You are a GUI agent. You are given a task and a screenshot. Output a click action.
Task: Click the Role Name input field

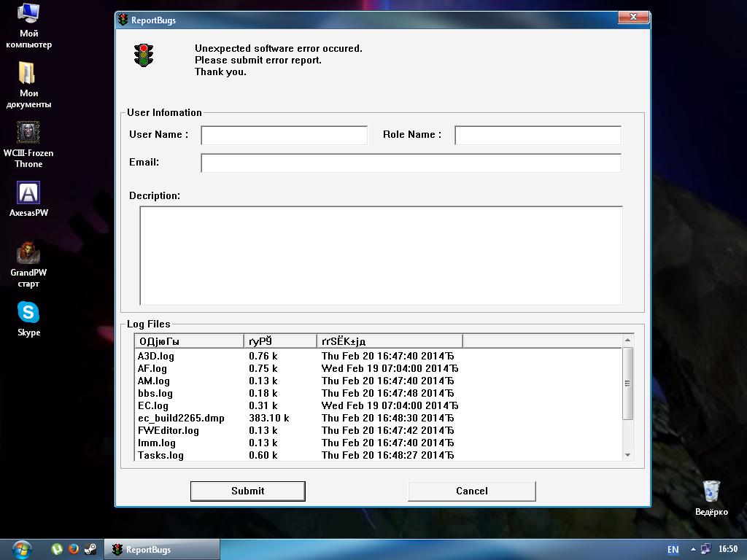(x=538, y=135)
